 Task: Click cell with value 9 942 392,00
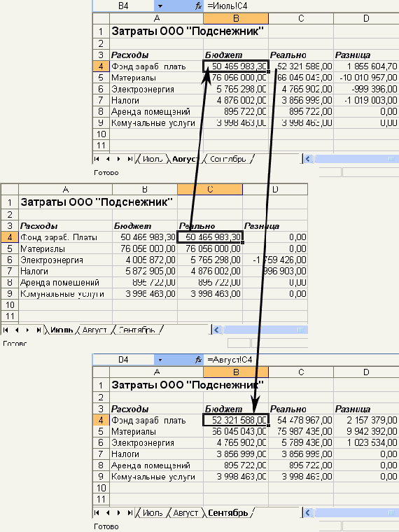pyautogui.click(x=366, y=432)
